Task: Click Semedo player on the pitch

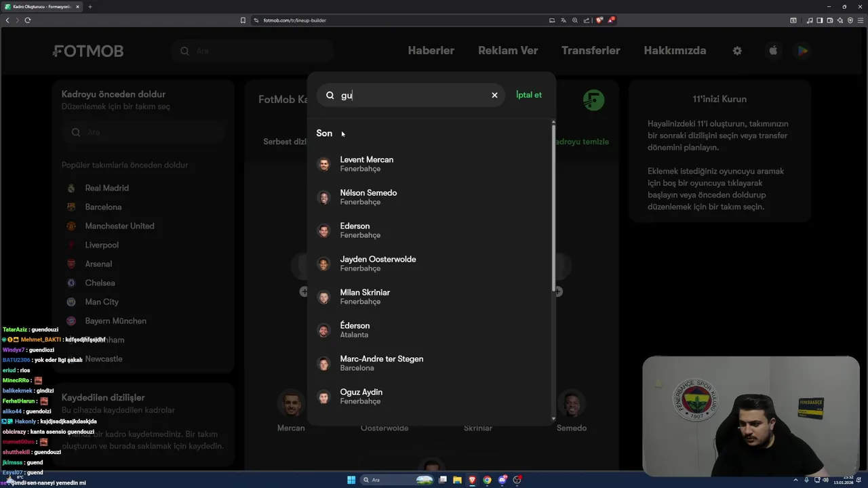Action: 571,411
